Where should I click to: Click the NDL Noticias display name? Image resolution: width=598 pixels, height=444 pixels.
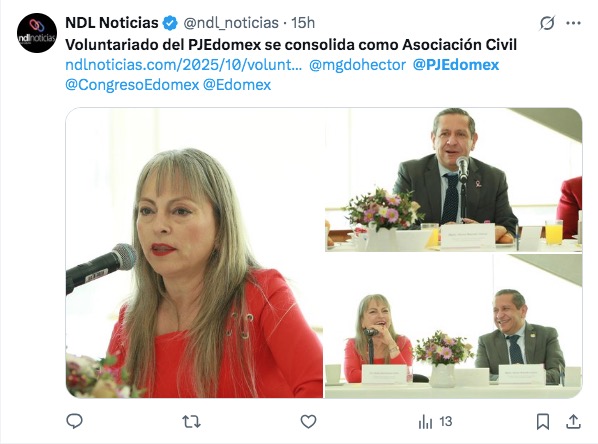point(112,23)
